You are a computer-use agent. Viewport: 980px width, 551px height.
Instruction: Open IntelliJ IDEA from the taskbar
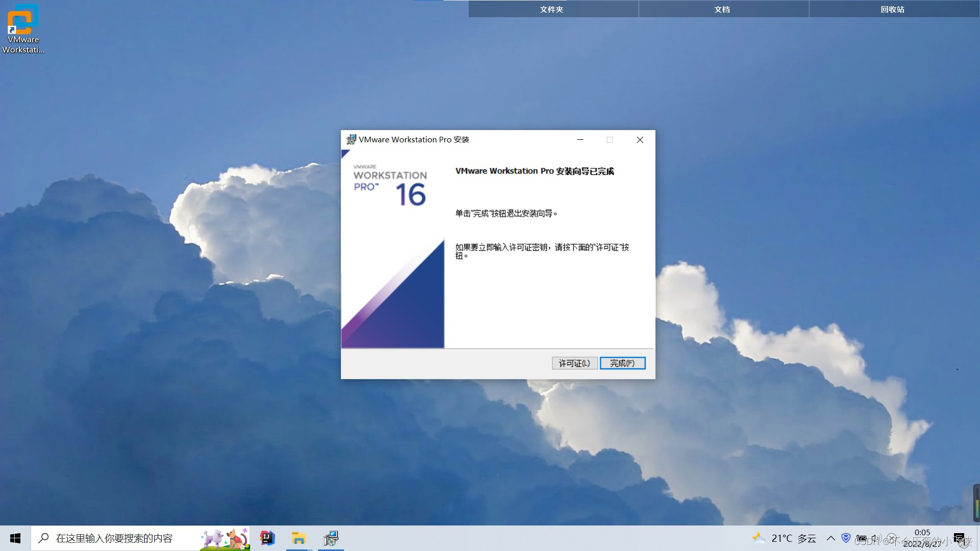click(267, 538)
